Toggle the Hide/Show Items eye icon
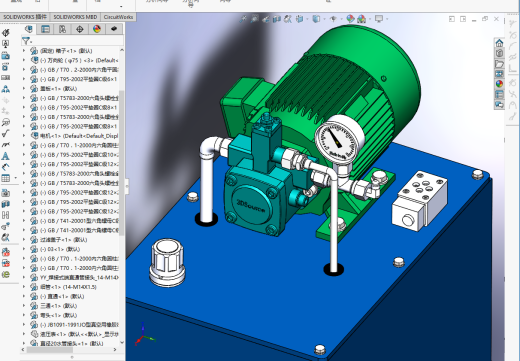Viewport: 520px width, 361px height. click(333, 19)
